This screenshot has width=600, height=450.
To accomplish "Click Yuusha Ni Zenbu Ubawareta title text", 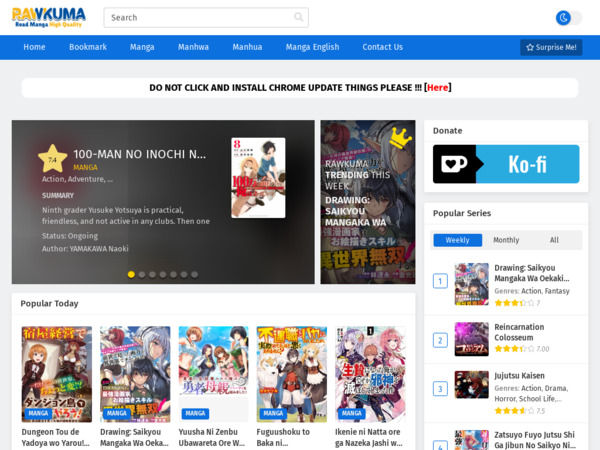I will [212, 437].
